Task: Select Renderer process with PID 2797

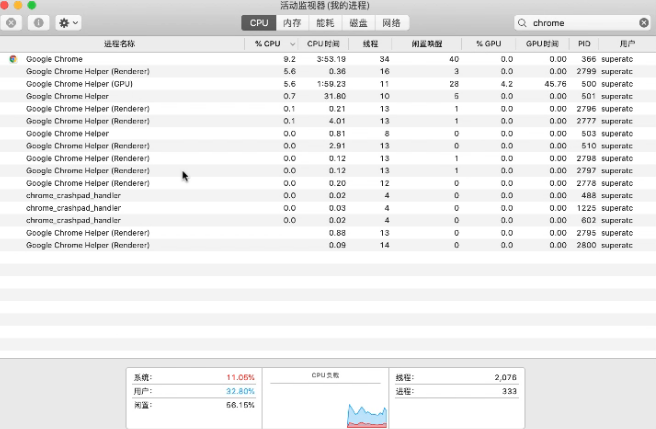Action: 328,171
